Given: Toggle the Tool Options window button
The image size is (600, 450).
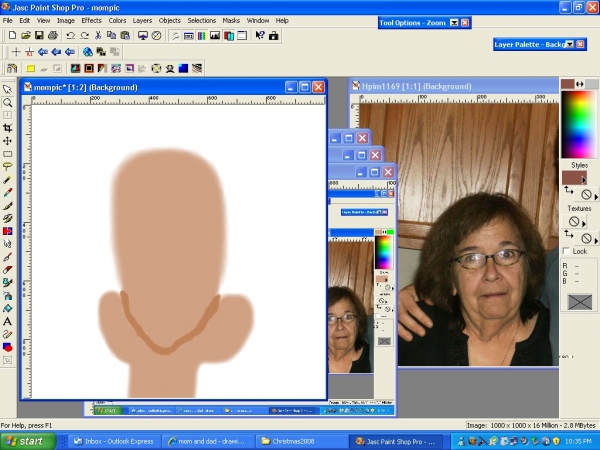Looking at the screenshot, I should click(188, 36).
